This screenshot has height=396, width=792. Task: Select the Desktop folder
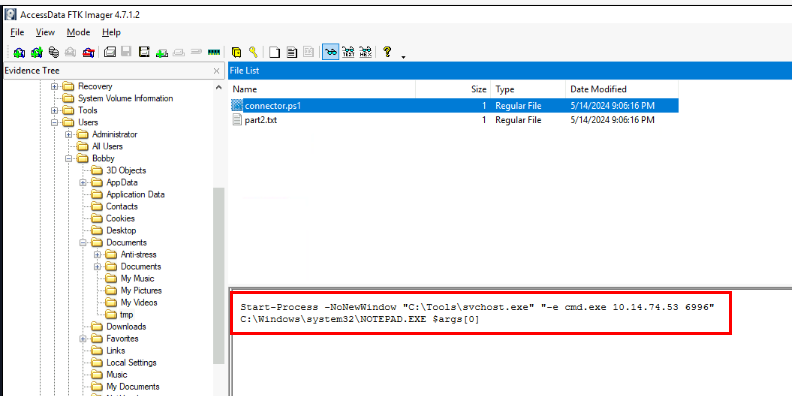click(121, 231)
